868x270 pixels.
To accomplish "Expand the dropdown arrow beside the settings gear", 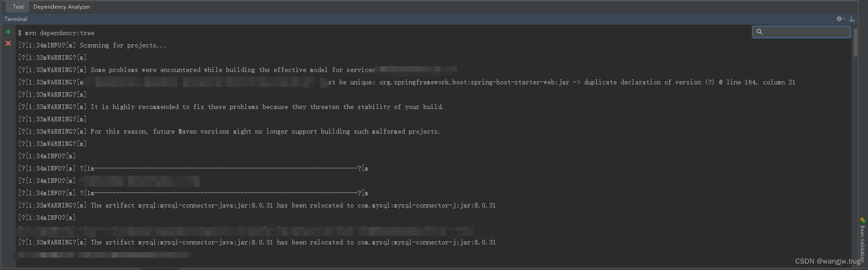I will (x=843, y=19).
